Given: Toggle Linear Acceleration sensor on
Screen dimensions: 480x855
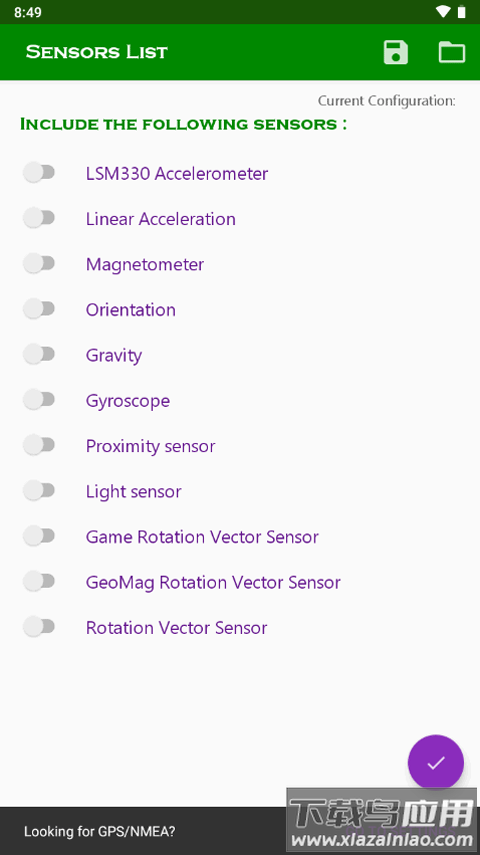Looking at the screenshot, I should (39, 218).
